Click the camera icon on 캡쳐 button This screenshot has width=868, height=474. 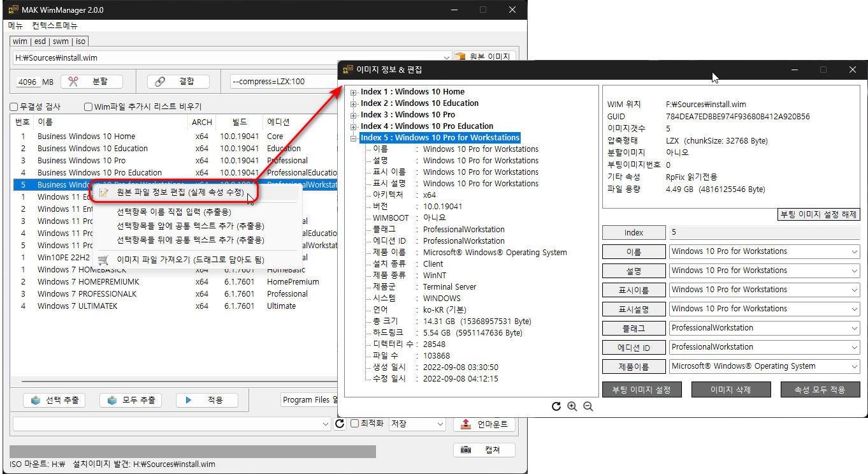[466, 450]
